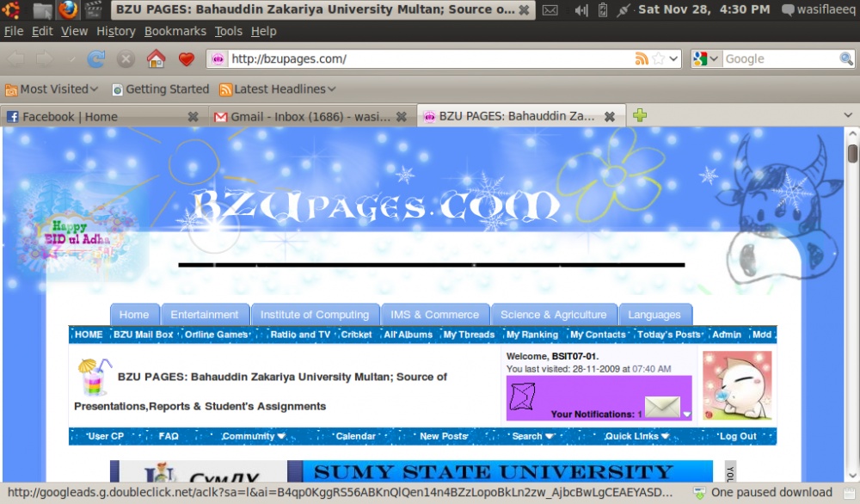
Task: Click the red heart toolbar icon
Action: [x=186, y=59]
